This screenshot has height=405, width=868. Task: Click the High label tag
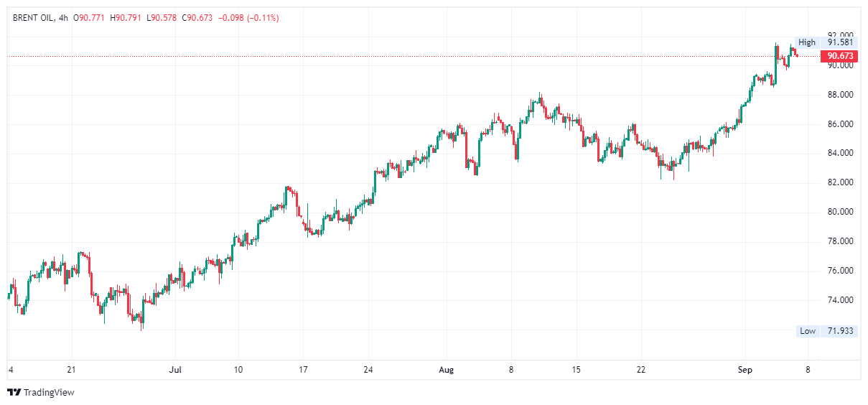point(807,42)
